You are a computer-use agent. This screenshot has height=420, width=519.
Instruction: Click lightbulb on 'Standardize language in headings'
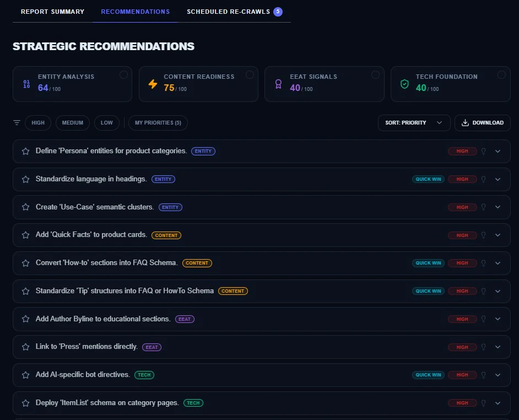coord(483,179)
